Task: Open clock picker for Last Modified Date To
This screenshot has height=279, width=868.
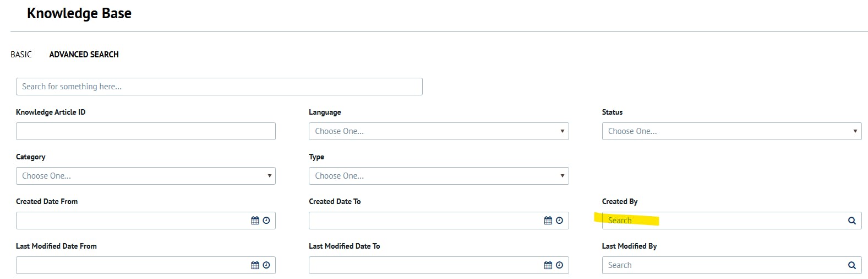Action: [x=559, y=265]
